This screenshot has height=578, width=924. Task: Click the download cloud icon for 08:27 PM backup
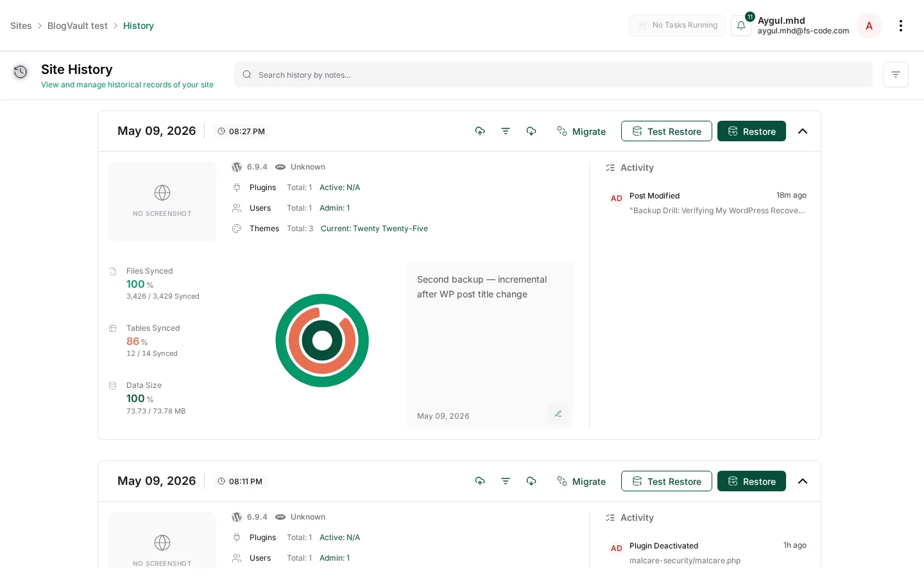pos(531,131)
